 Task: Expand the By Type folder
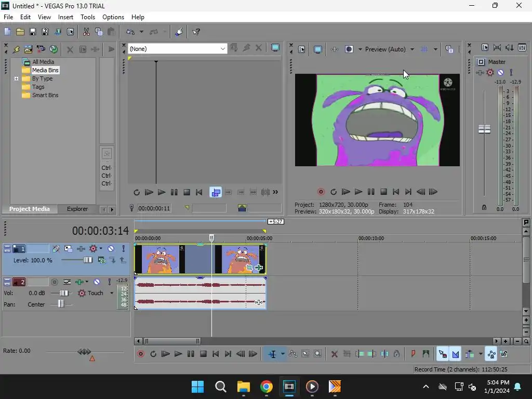[16, 79]
